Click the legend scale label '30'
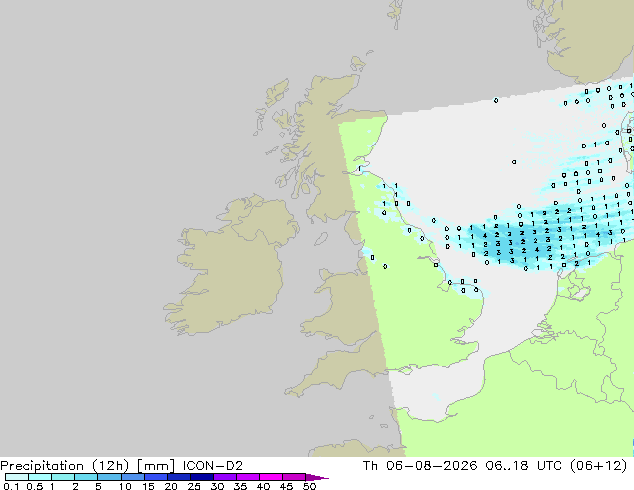Viewport: 634px width, 490px height. coord(217,486)
